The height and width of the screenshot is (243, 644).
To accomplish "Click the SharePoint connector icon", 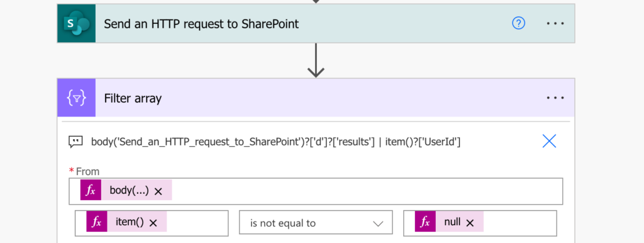I will click(76, 24).
